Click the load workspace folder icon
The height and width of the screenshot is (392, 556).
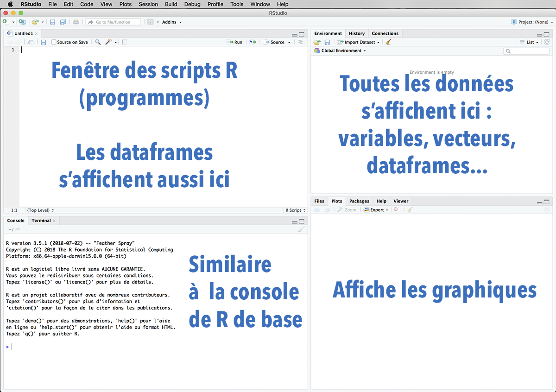[317, 42]
